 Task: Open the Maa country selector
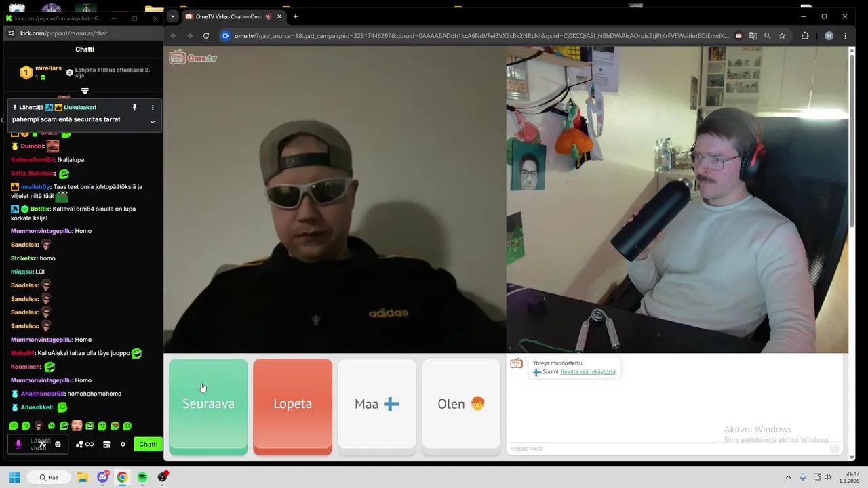(376, 404)
